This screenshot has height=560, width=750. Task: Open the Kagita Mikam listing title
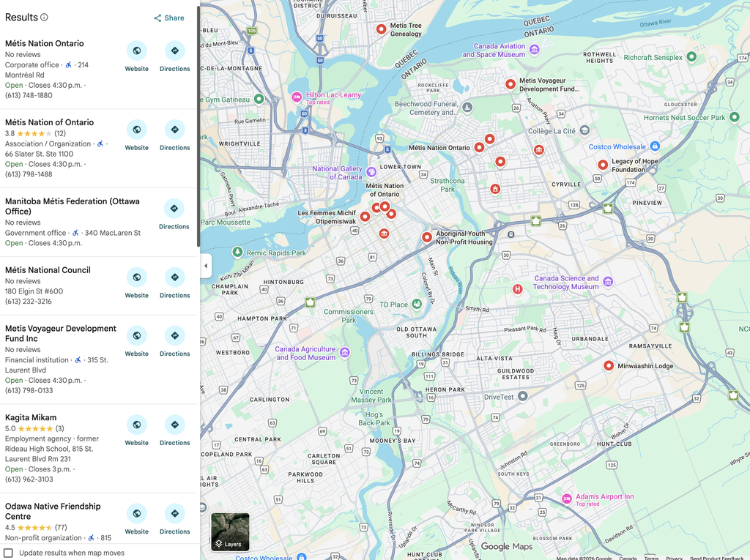(x=31, y=417)
